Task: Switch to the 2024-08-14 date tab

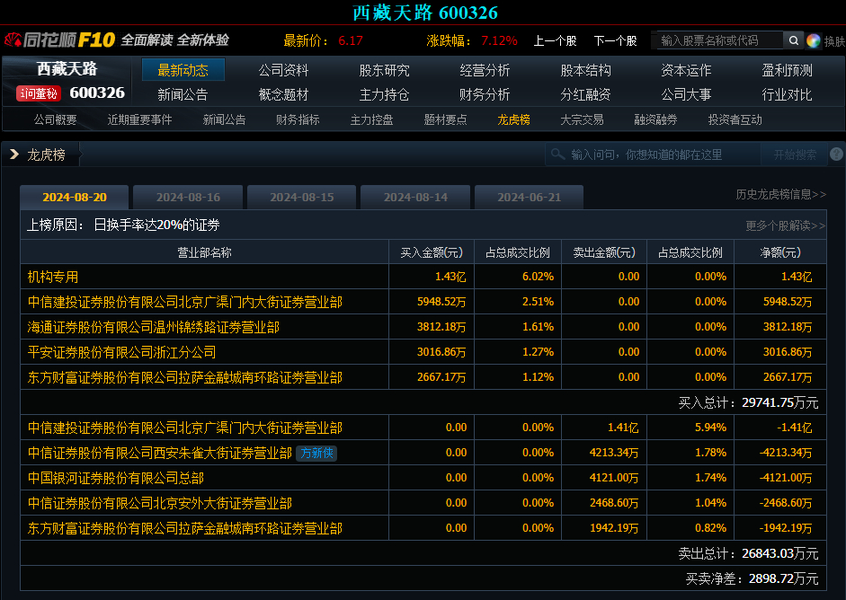Action: coord(415,197)
